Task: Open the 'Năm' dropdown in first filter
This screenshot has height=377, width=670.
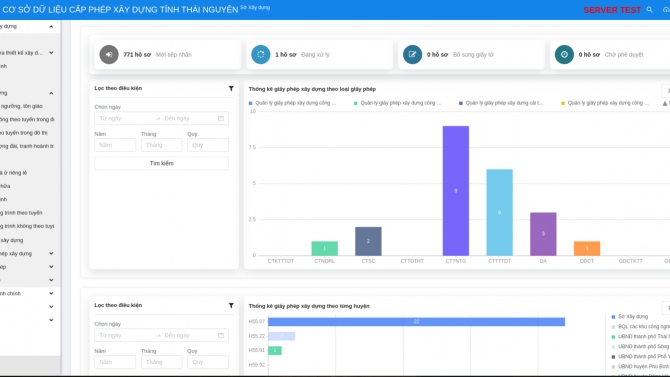Action: tap(115, 145)
